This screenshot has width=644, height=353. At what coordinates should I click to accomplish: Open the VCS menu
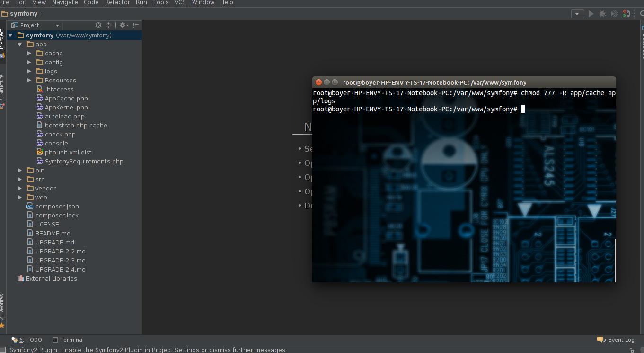tap(180, 2)
